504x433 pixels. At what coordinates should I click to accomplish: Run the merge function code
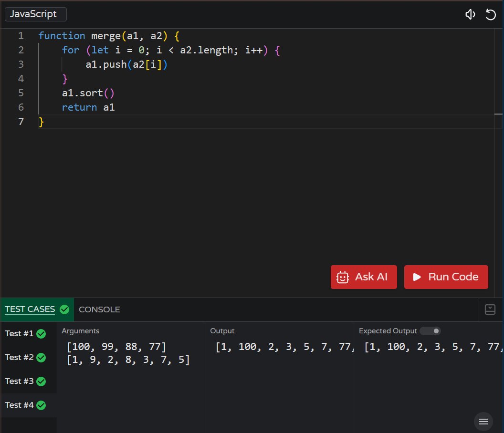click(x=446, y=277)
